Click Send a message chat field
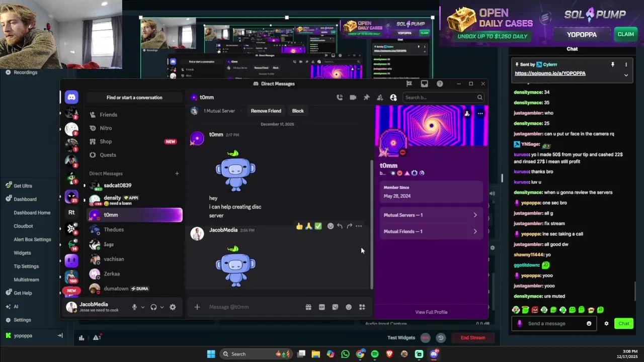The height and width of the screenshot is (362, 644). pyautogui.click(x=554, y=324)
